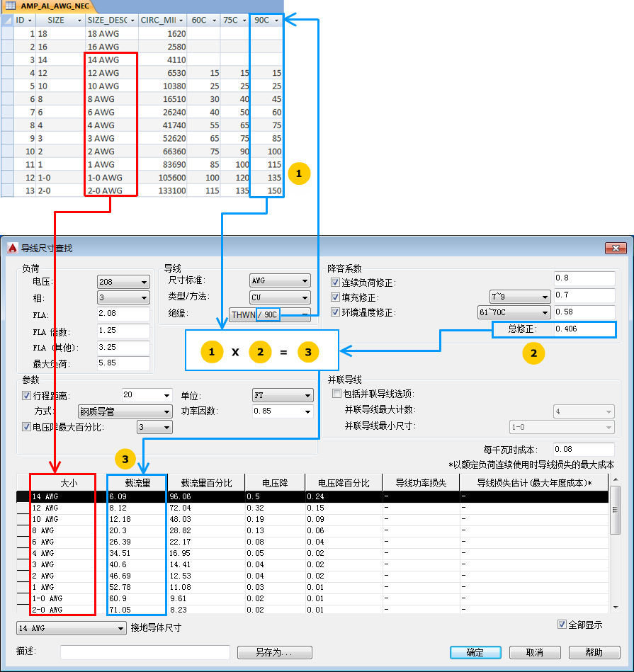634x672 pixels.
Task: Enable 包括并联导线选项 checkbox
Action: (337, 394)
